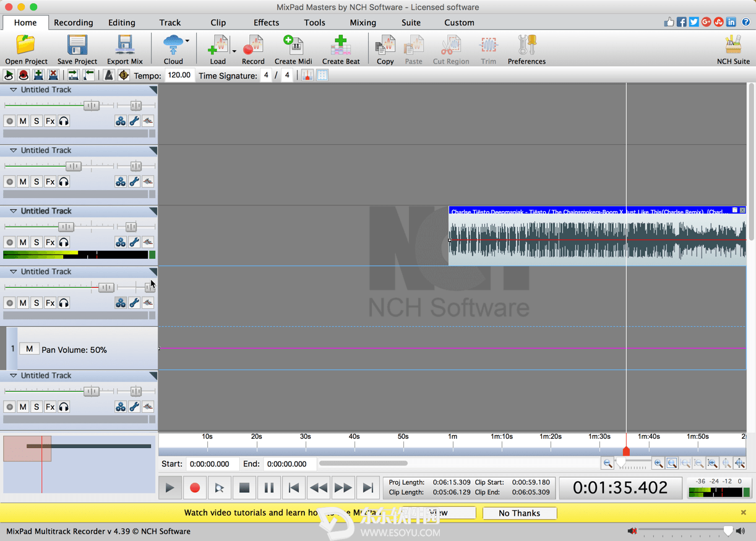This screenshot has width=756, height=541.
Task: Click the delete track red X icon
Action: tap(53, 76)
